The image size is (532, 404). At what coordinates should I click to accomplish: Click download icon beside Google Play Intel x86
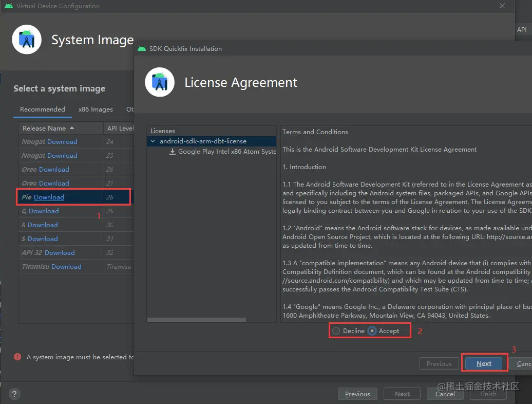[x=173, y=152]
